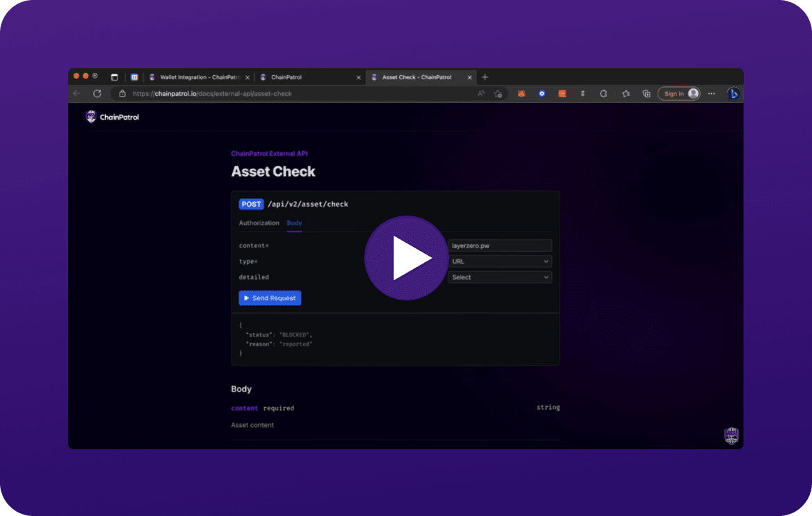This screenshot has width=812, height=516.
Task: Click the Asset content description text
Action: tap(252, 425)
